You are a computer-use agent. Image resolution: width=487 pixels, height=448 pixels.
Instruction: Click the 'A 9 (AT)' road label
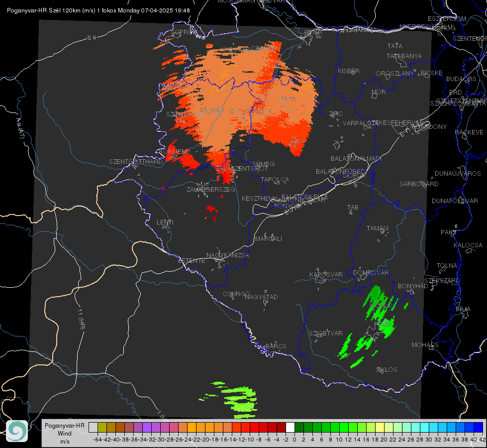(x=19, y=128)
